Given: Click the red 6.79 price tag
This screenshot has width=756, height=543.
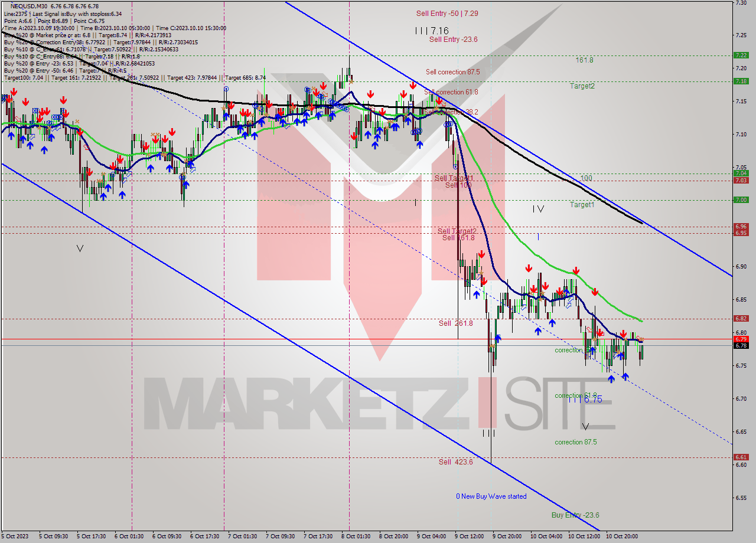Looking at the screenshot, I should tap(741, 339).
